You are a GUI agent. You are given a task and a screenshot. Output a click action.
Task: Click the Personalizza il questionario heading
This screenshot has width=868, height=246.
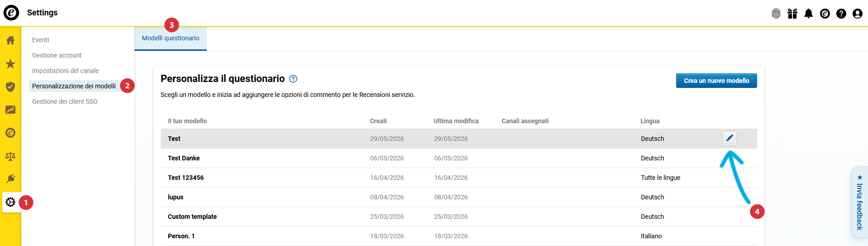click(223, 79)
